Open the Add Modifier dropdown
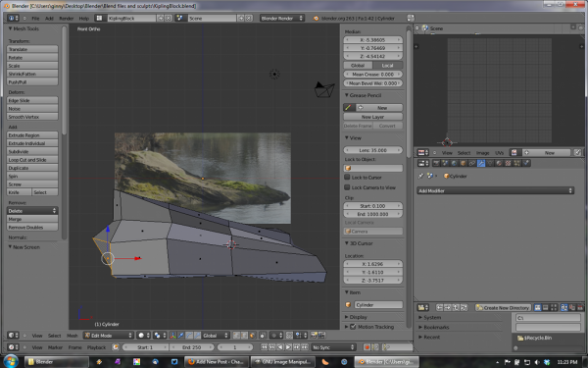Viewport: 588px width, 368px height. coord(495,190)
